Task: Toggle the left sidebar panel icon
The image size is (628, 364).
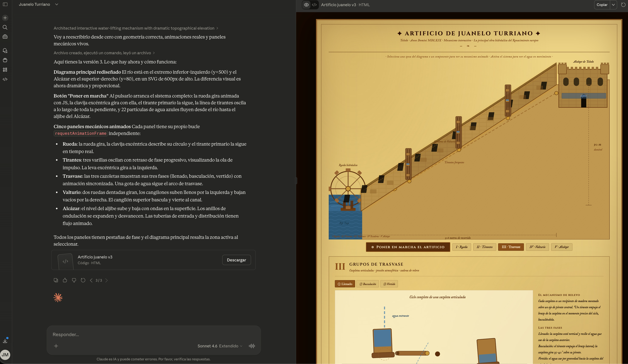Action: tap(5, 4)
